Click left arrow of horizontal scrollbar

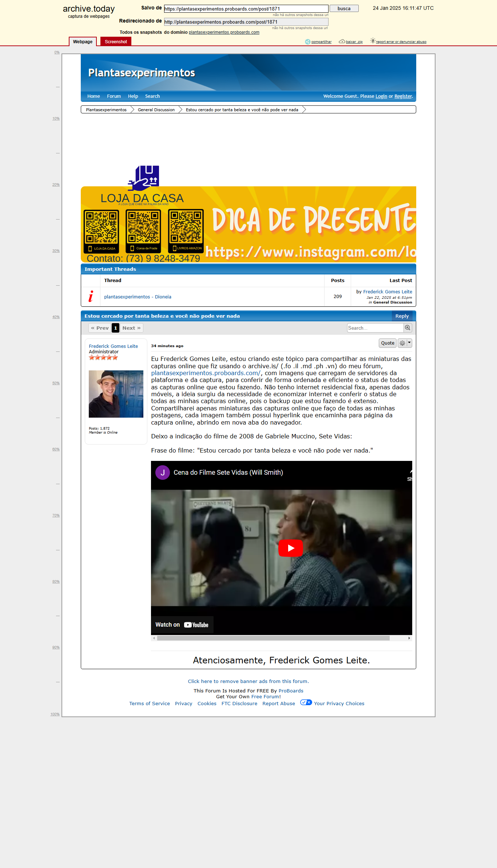(154, 638)
